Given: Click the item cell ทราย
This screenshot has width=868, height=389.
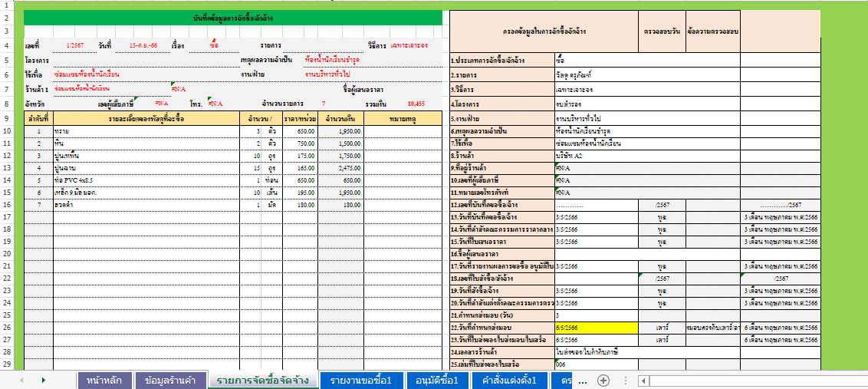Looking at the screenshot, I should point(146,130).
